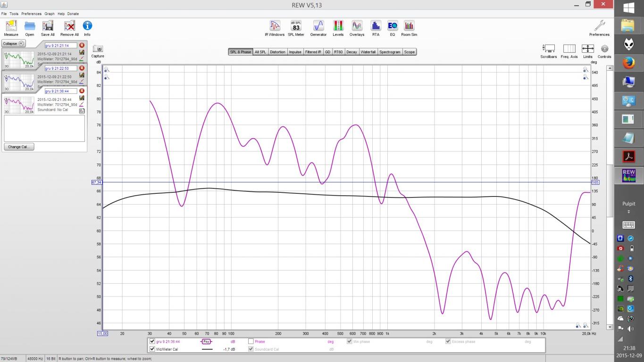Open Firefox from the Windows taskbar
644x362 pixels.
[x=628, y=62]
